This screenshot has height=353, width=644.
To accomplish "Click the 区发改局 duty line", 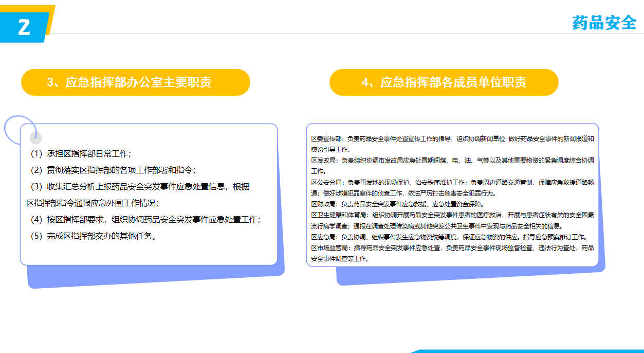I will 452,161.
